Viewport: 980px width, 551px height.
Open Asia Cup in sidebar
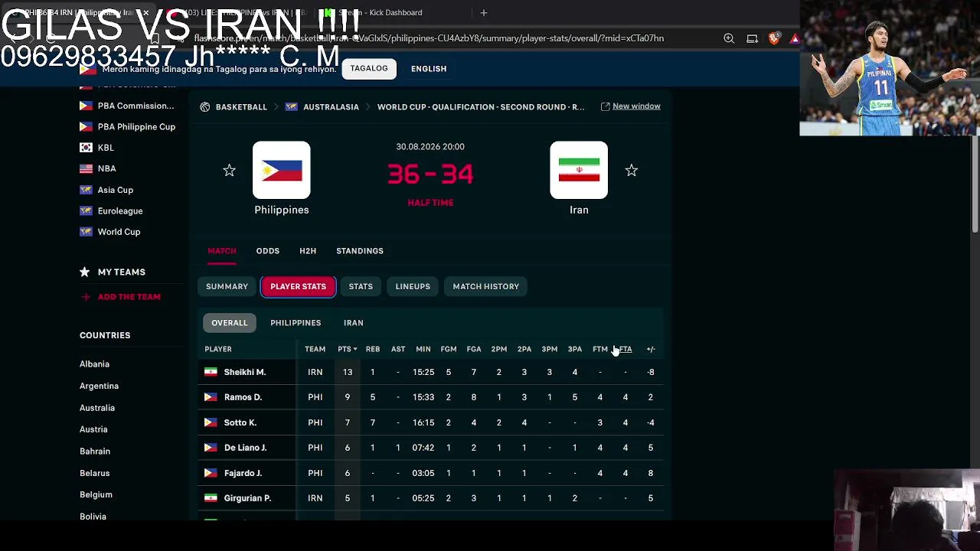[x=116, y=190]
